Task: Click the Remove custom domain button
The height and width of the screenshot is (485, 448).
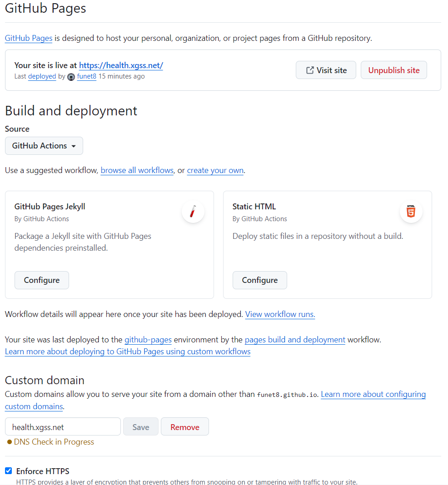Action: coord(184,427)
